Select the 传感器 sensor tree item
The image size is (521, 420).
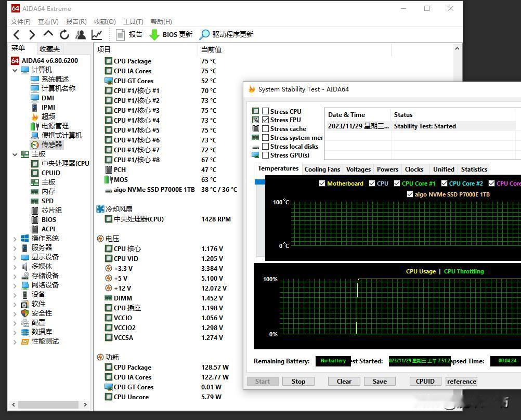47,145
